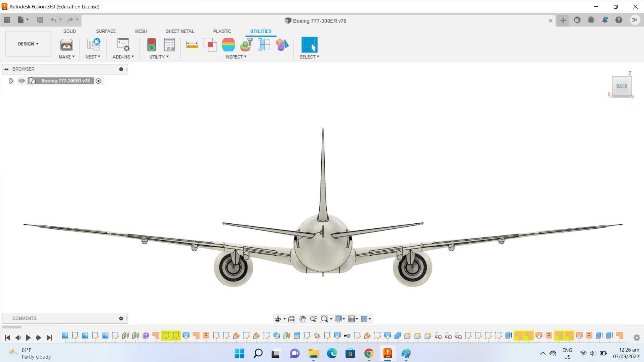Click the Look At navigation icon
Viewport: 644px width, 362px height.
(292, 319)
